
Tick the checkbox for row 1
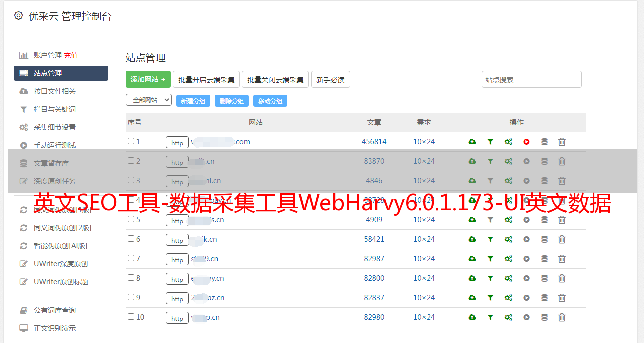tap(131, 141)
